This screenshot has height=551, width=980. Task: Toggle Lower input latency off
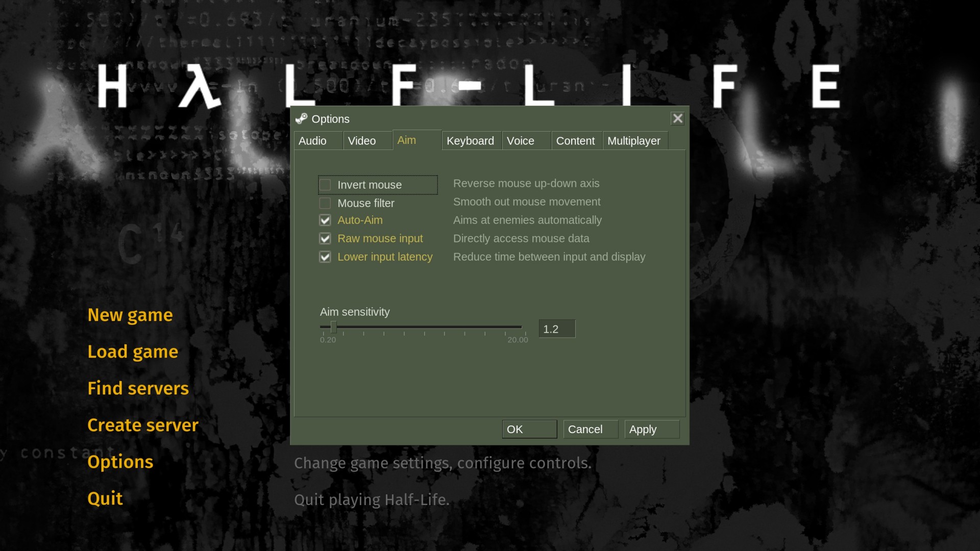pos(325,257)
